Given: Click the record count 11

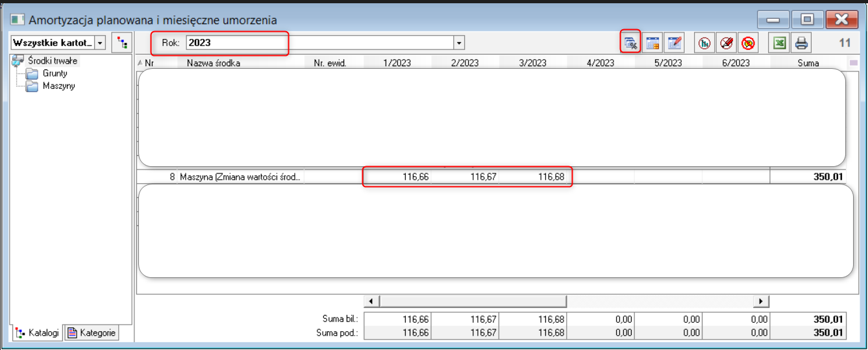Looking at the screenshot, I should (845, 44).
